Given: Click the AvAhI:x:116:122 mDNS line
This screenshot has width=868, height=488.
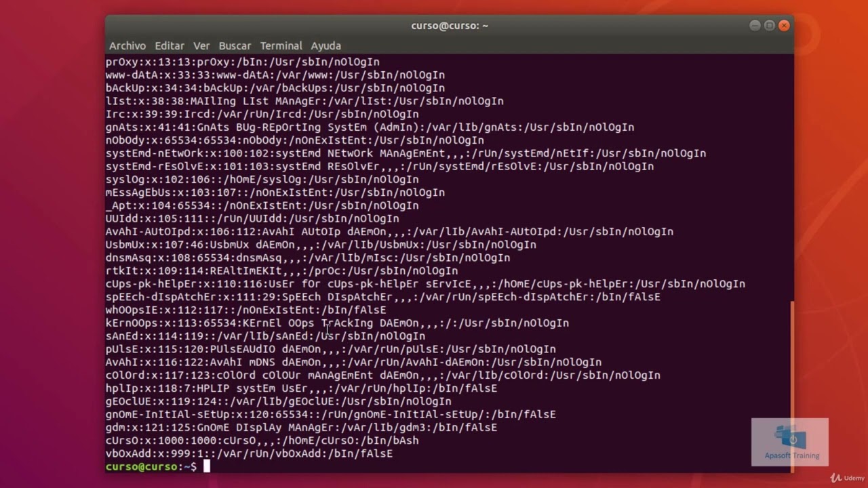Looking at the screenshot, I should 354,363.
